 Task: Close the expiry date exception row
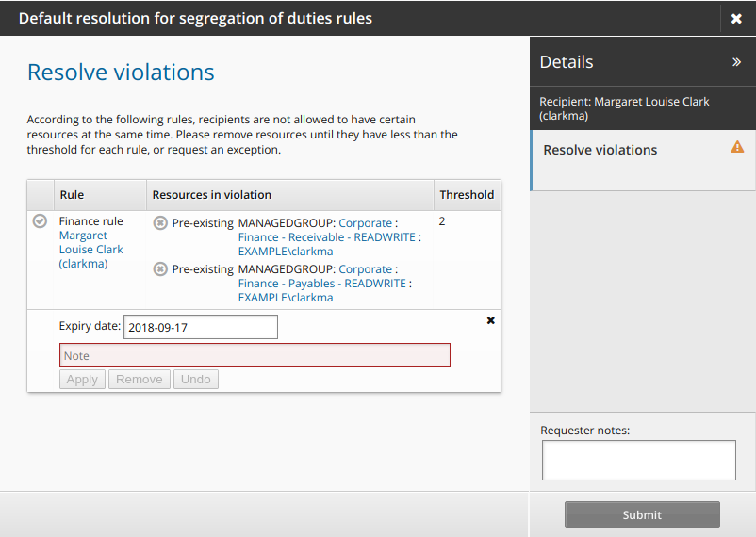click(x=490, y=320)
